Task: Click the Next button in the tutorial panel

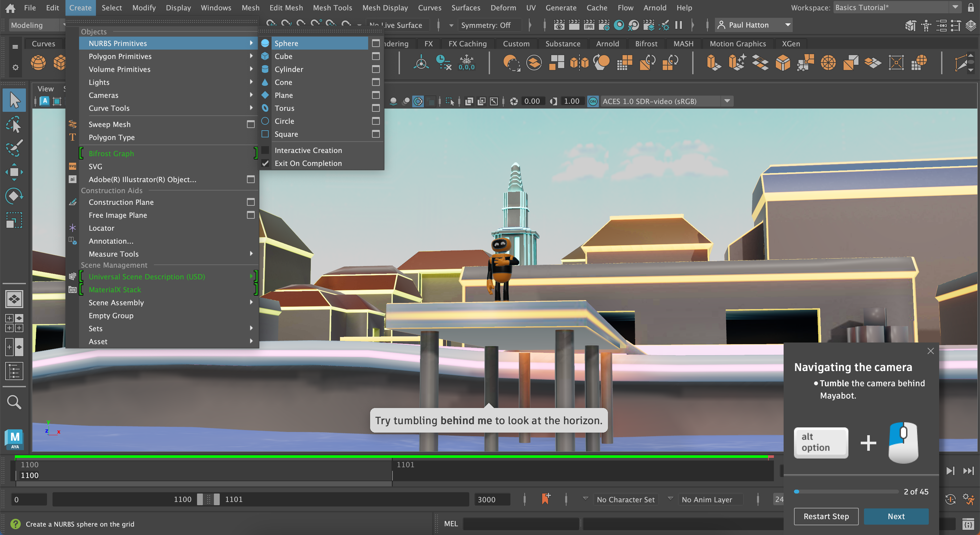Action: point(896,516)
